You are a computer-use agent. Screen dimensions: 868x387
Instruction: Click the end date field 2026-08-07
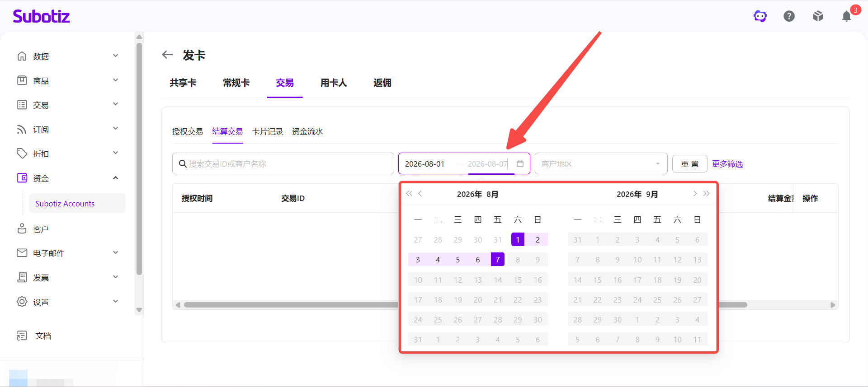point(488,164)
